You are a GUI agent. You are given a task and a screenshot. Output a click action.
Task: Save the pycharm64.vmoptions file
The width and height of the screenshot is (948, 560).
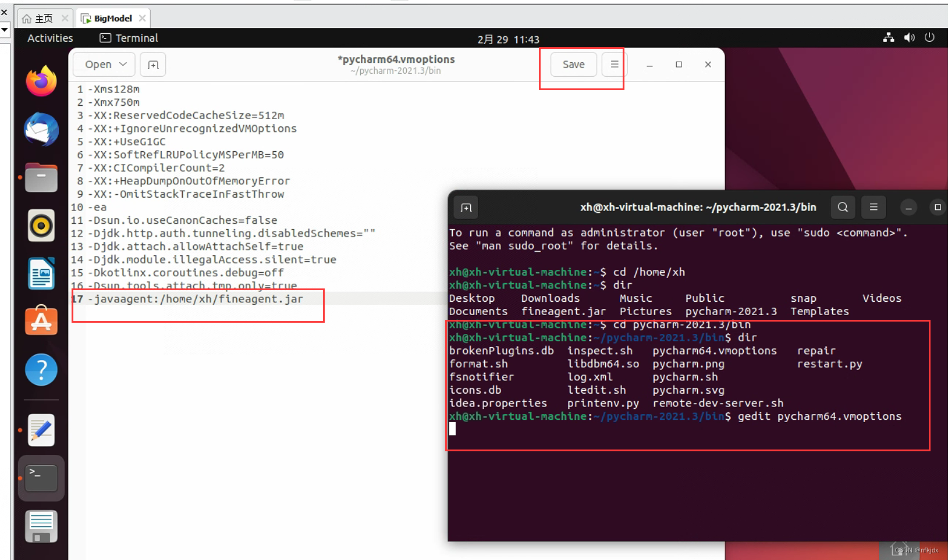point(573,65)
